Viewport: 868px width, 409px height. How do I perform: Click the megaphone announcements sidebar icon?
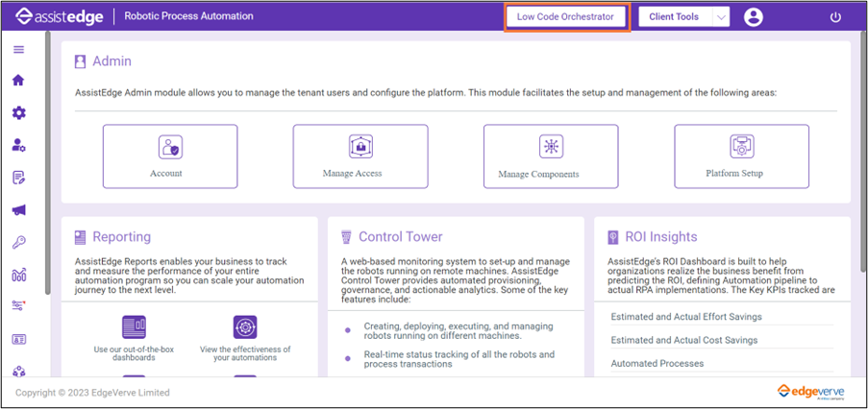[18, 210]
